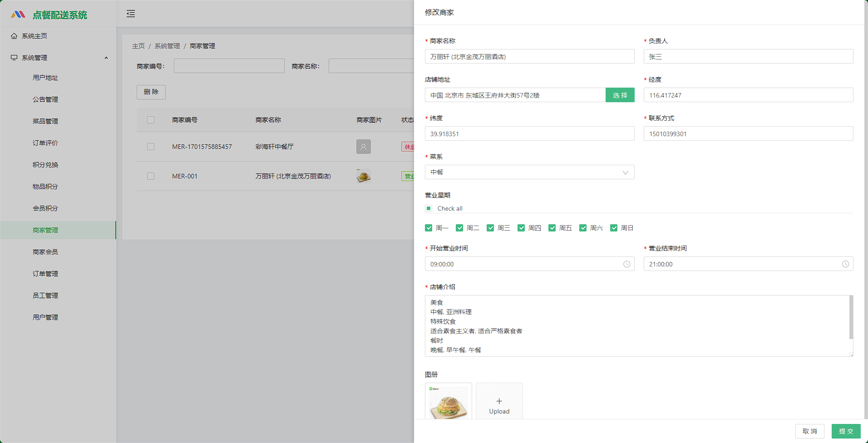Click the sidebar collapse hamburger icon
868x443 pixels.
coord(131,14)
